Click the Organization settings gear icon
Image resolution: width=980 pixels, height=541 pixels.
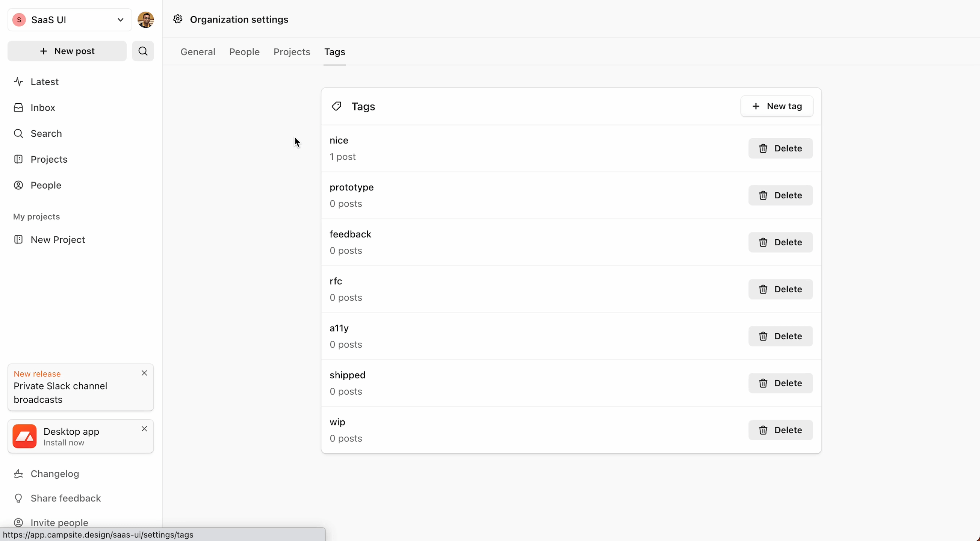click(178, 19)
